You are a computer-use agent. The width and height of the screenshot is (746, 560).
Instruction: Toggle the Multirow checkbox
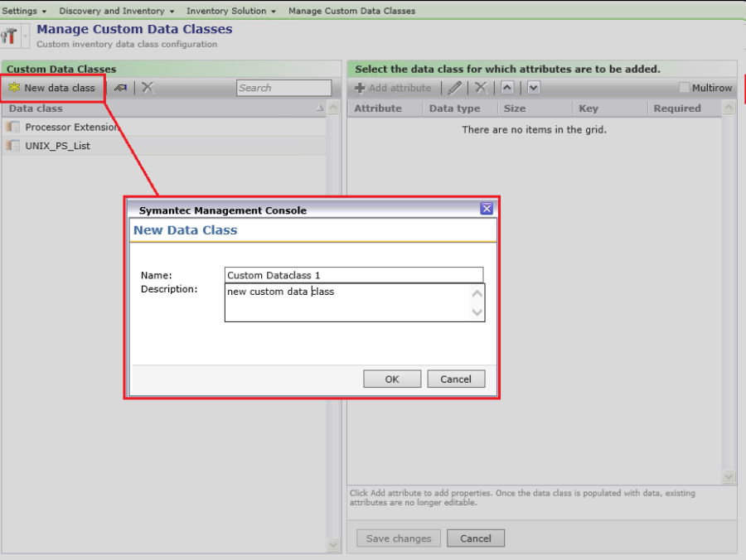(684, 88)
